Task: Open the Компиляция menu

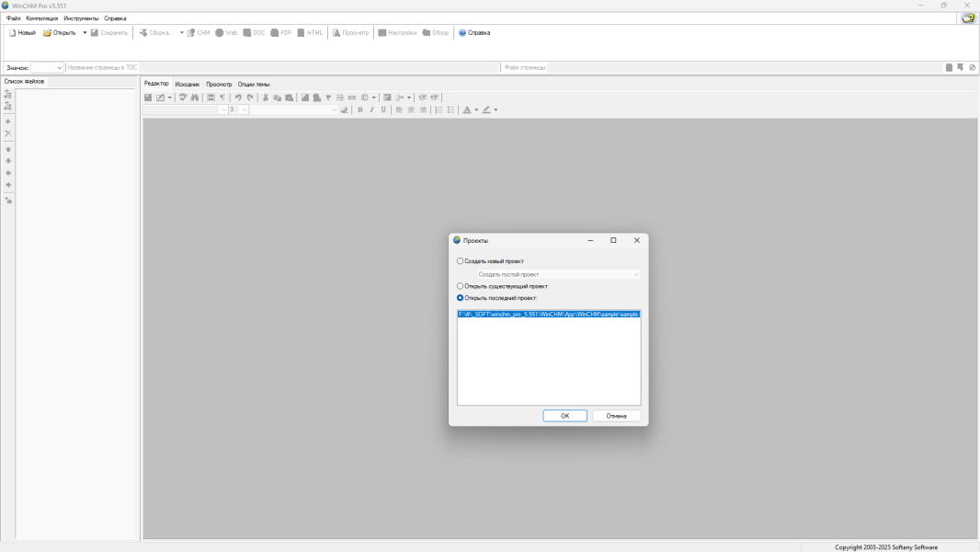Action: click(41, 18)
